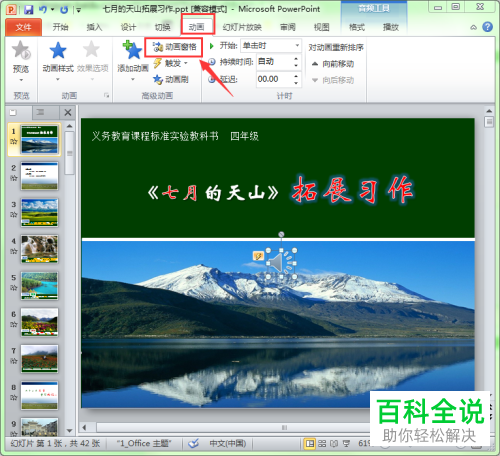Click animation star icon under slide 2 number
500x456 pixels.
14,178
